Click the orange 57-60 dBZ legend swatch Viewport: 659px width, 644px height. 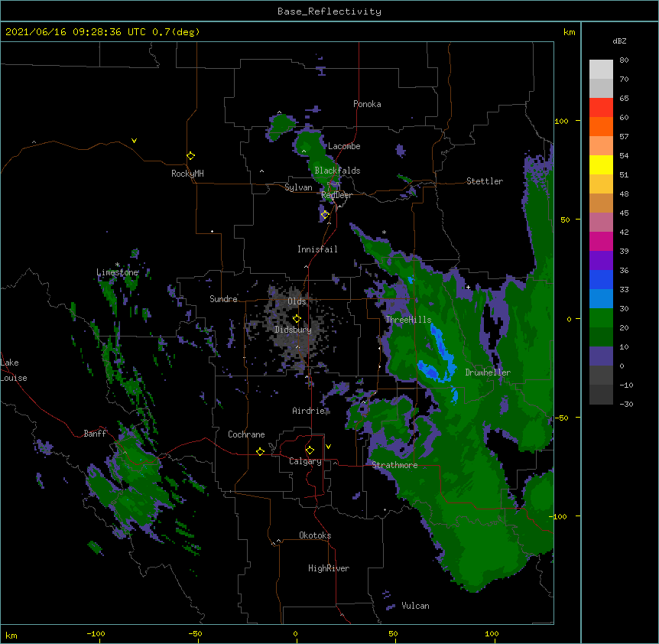pyautogui.click(x=601, y=126)
